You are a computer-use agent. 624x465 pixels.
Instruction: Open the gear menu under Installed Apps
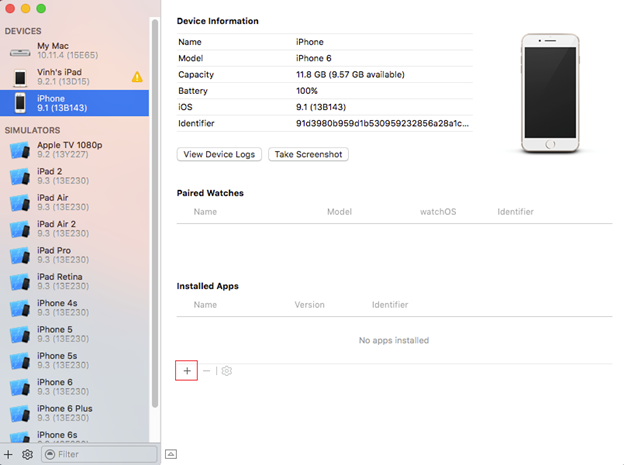point(227,371)
